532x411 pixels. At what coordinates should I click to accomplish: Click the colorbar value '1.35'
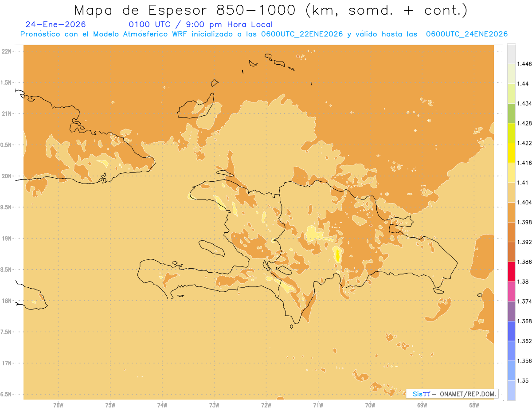point(523,380)
